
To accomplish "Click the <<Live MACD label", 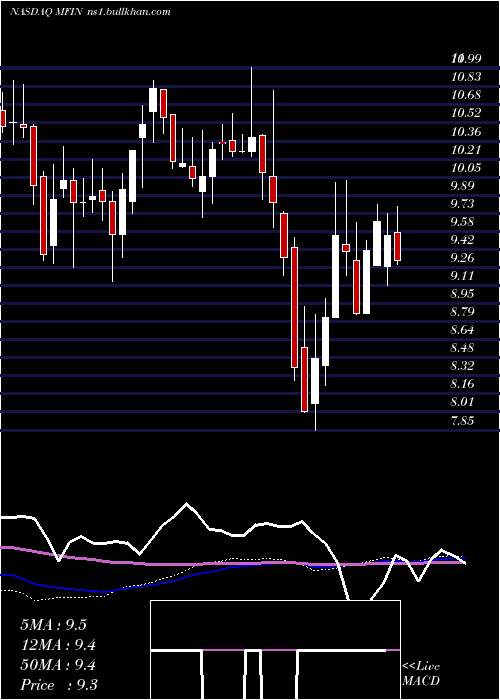I will (x=421, y=674).
